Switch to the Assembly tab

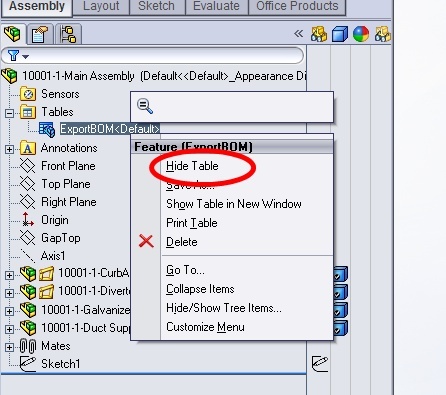(37, 7)
